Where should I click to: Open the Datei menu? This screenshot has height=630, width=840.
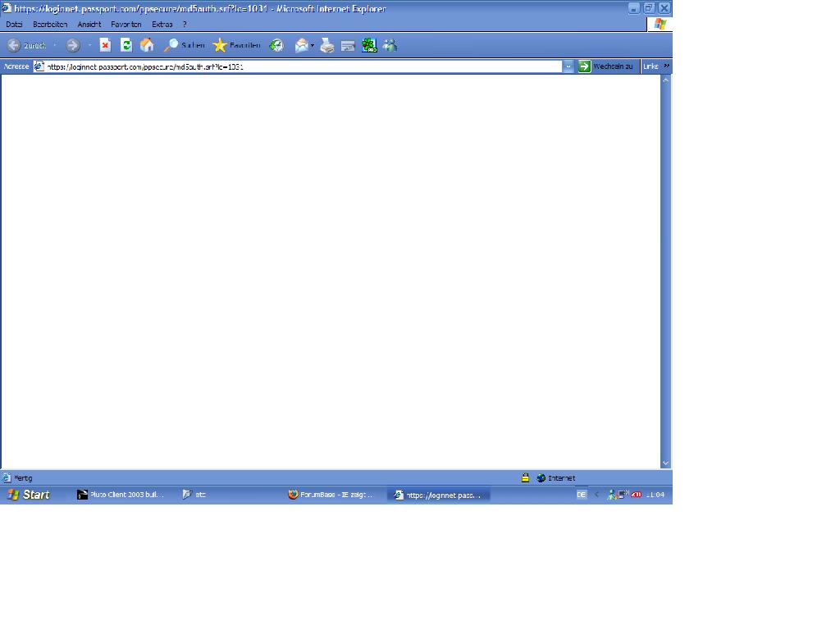14,24
